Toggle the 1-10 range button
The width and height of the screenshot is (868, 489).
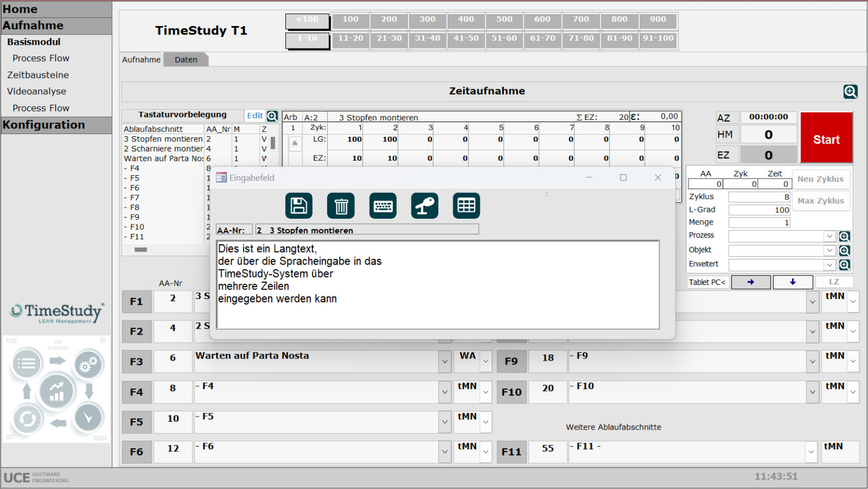click(x=307, y=39)
